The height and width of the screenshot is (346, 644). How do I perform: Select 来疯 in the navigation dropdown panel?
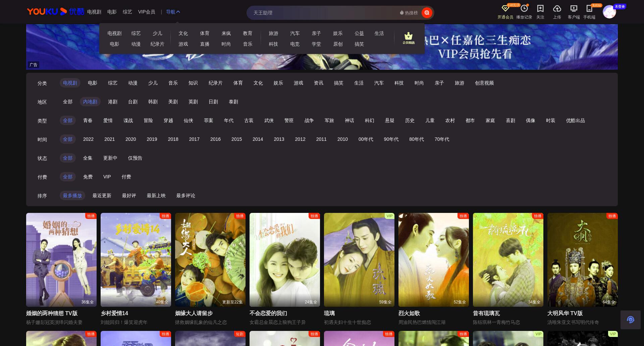pyautogui.click(x=226, y=33)
